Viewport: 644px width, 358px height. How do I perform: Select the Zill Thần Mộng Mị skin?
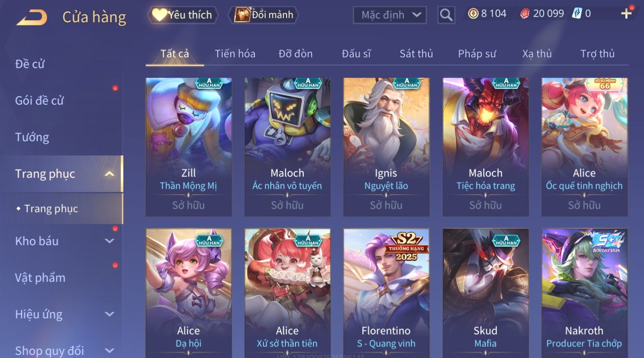[188, 147]
